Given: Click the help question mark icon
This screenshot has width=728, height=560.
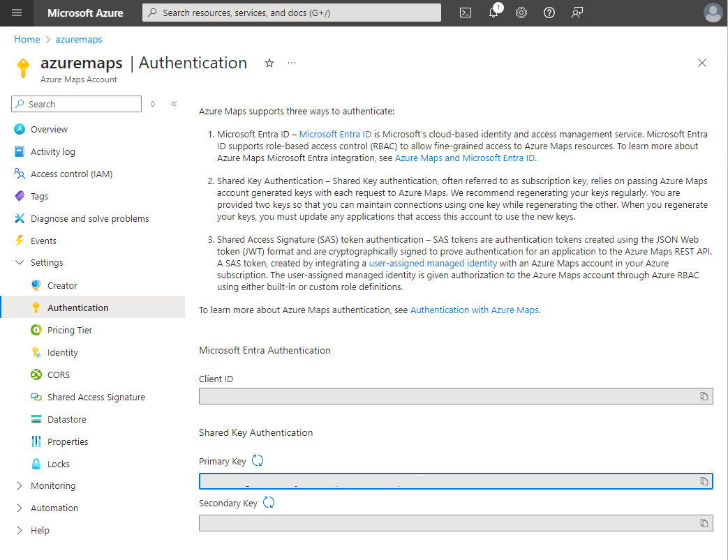Looking at the screenshot, I should tap(549, 13).
